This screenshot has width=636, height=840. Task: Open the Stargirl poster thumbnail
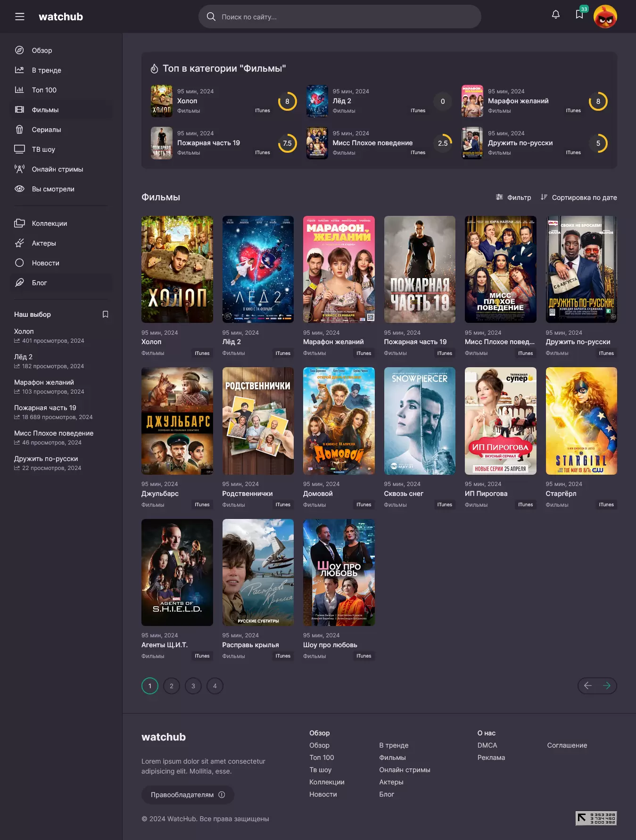point(581,421)
